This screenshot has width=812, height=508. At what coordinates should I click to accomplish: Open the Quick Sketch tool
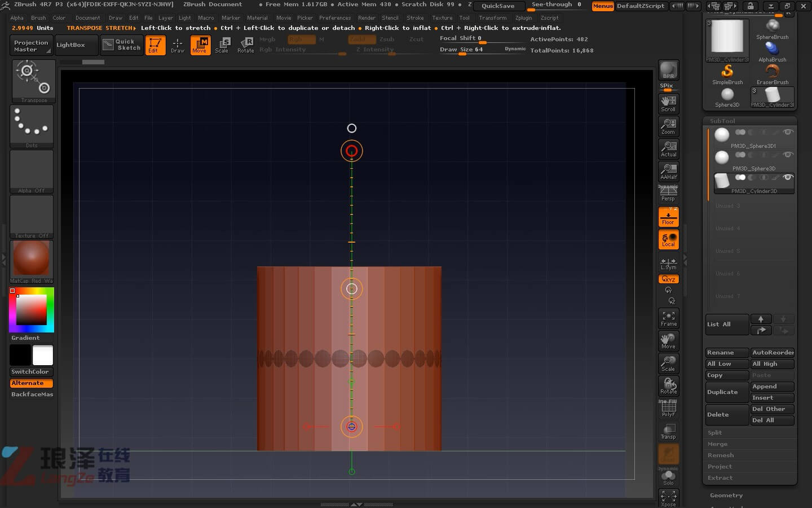coord(122,45)
